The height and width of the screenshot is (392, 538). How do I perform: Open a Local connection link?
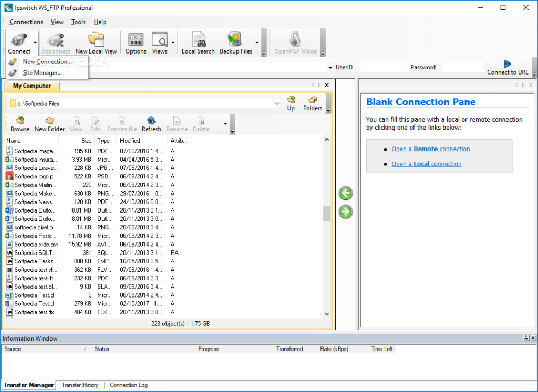(x=426, y=164)
